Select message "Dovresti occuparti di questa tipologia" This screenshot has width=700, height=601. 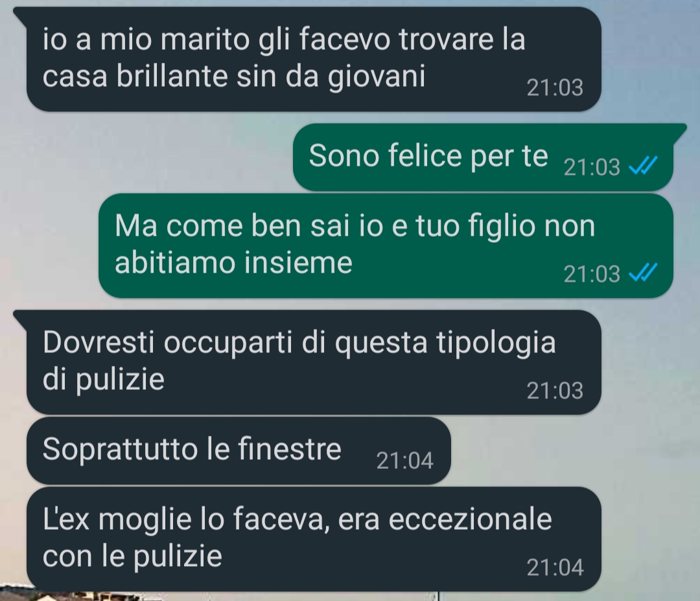click(314, 362)
